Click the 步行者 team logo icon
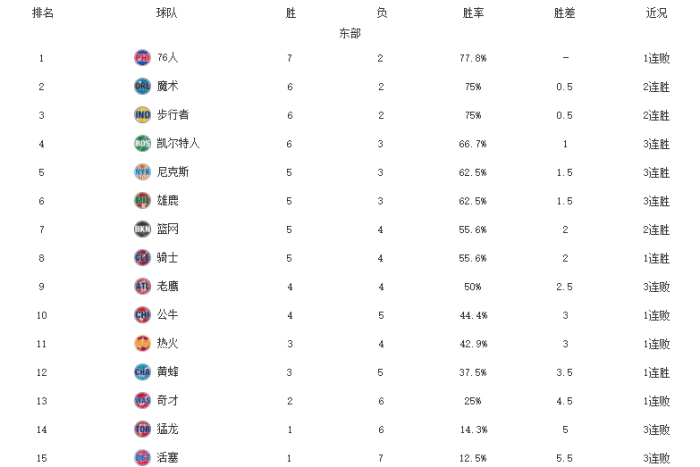This screenshot has width=700, height=467. [142, 115]
